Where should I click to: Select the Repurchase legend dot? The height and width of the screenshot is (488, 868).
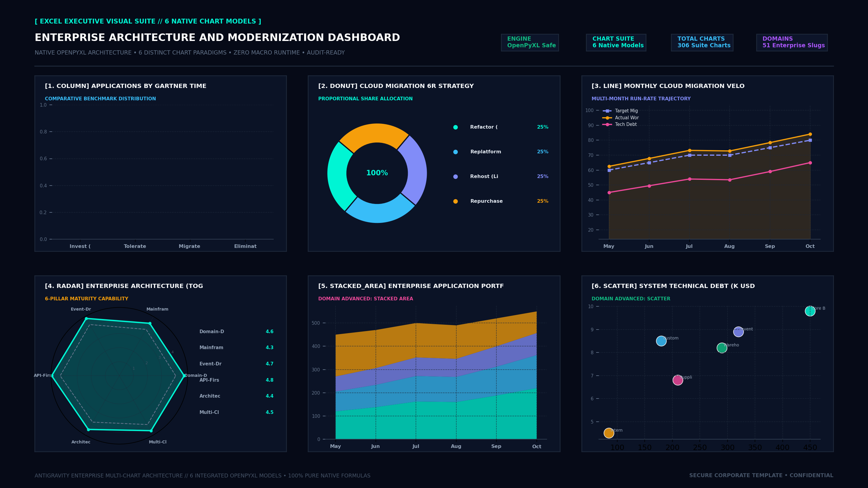tap(456, 202)
